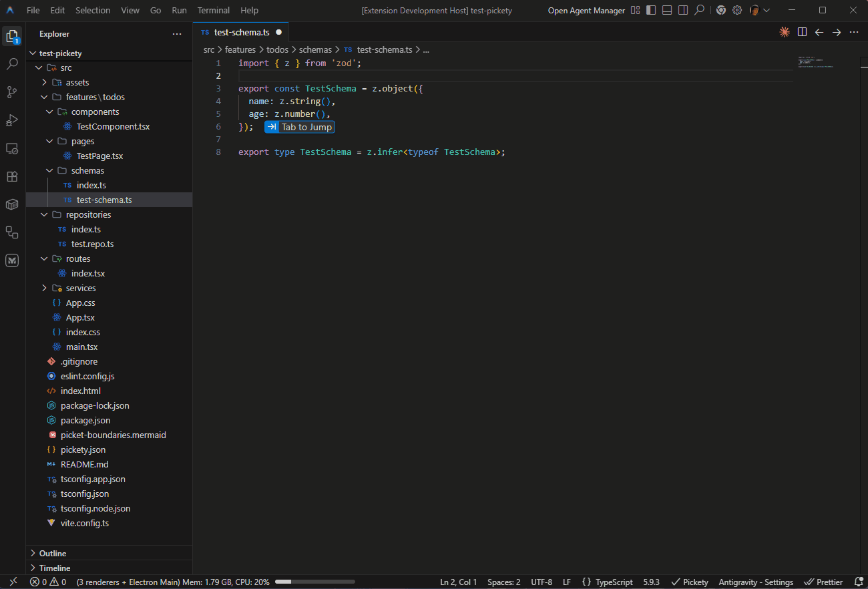The height and width of the screenshot is (589, 868).
Task: Open the Run and Debug view
Action: tap(12, 120)
